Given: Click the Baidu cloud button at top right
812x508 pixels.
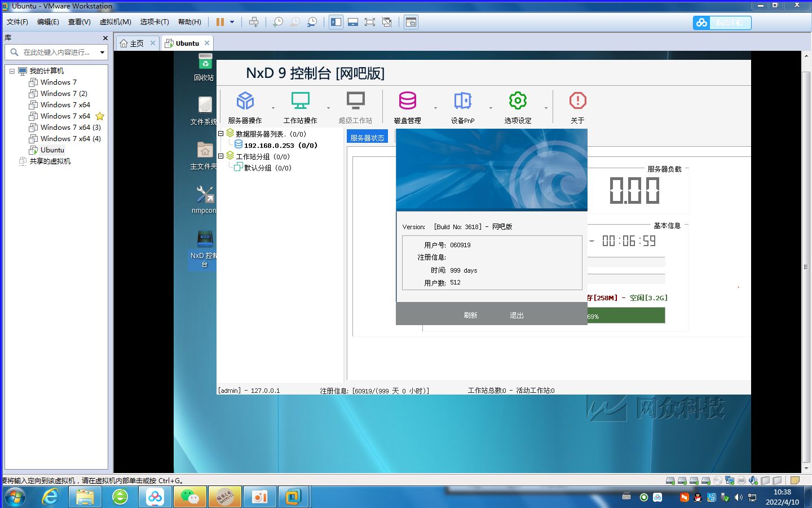Looking at the screenshot, I should pos(722,23).
